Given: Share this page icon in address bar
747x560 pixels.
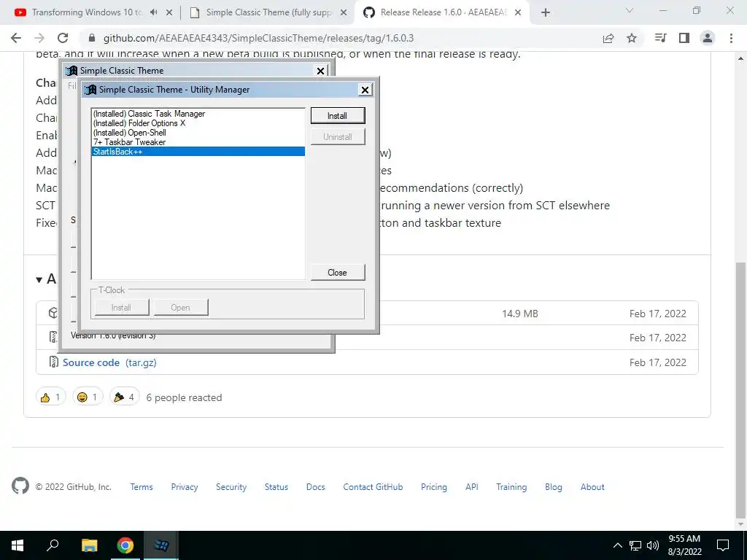Looking at the screenshot, I should click(x=608, y=38).
